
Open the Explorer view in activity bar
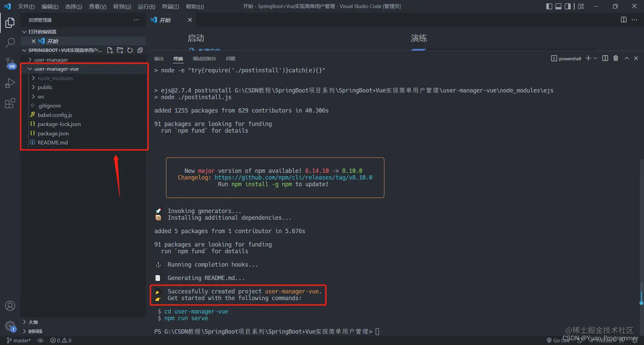[x=10, y=23]
